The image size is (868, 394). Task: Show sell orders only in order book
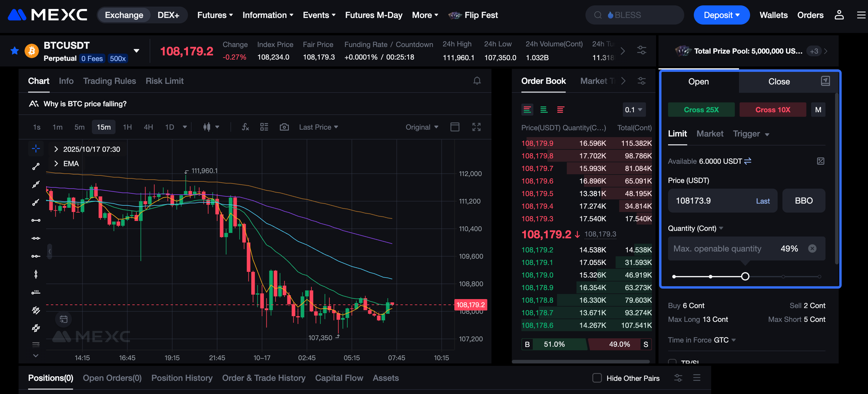tap(560, 110)
